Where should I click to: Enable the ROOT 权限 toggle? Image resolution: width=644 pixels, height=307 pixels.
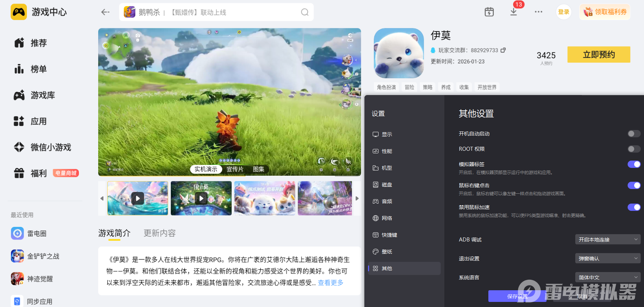click(x=634, y=149)
